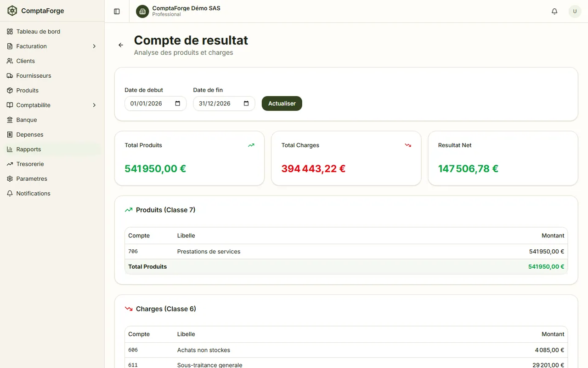Open the calendar picker for Date de fin

coord(246,103)
